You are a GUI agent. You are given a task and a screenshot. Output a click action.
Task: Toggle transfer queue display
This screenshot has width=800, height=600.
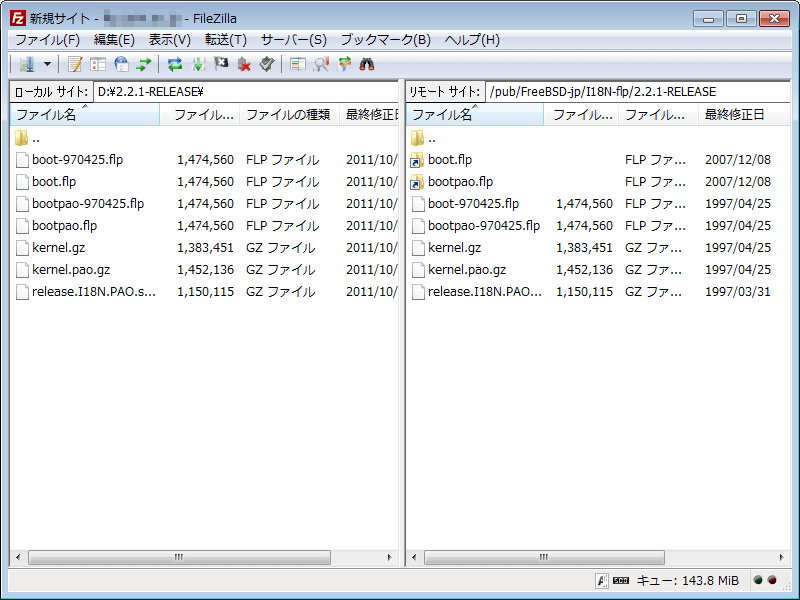pos(144,64)
